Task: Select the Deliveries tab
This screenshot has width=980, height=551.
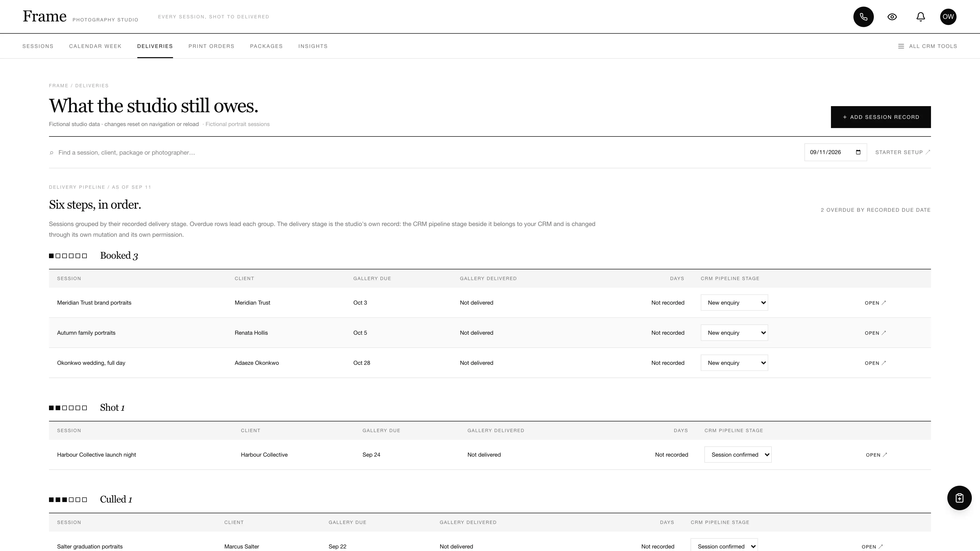Action: pos(155,46)
